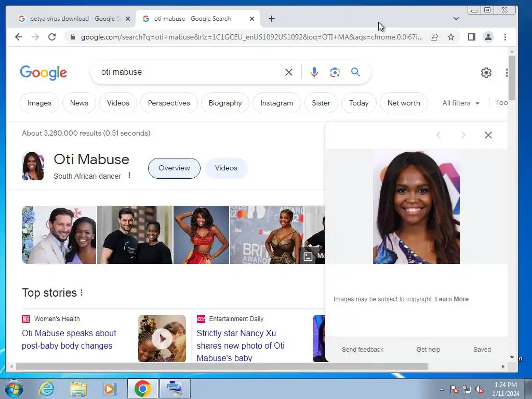Select the Perspectives filter chip
Viewport: 532px width, 399px height.
(169, 103)
